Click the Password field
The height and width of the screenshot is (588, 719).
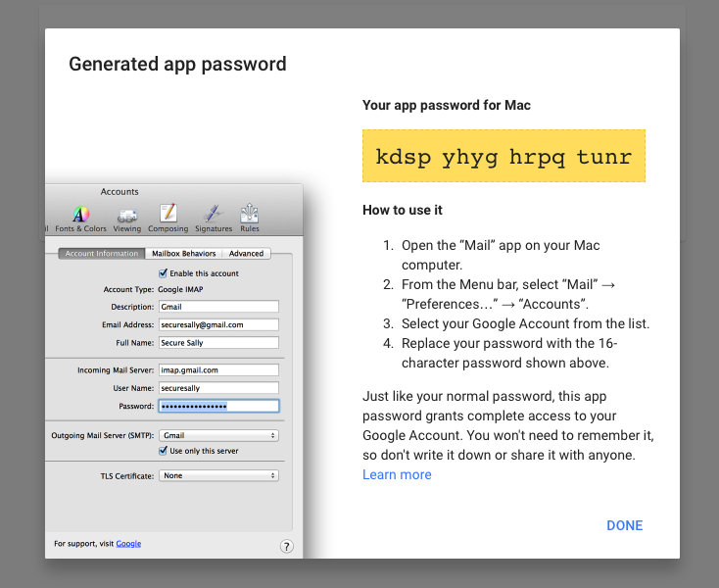(x=218, y=406)
